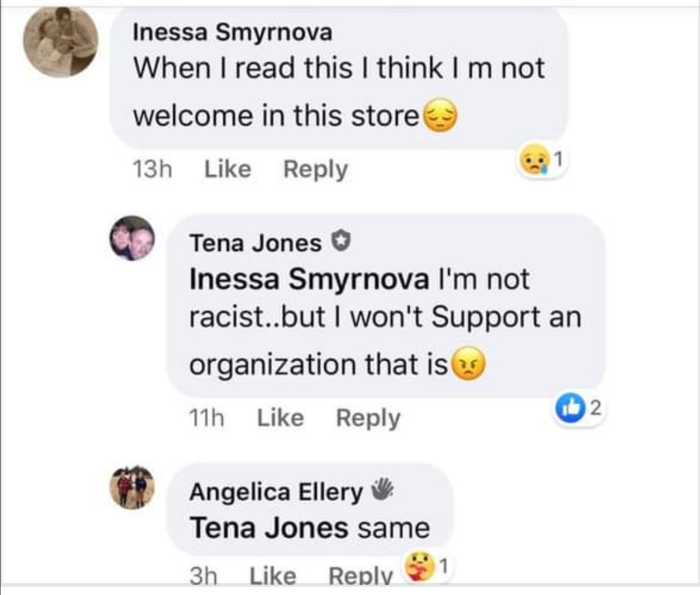Like Tena Jones's comment

[x=280, y=418]
